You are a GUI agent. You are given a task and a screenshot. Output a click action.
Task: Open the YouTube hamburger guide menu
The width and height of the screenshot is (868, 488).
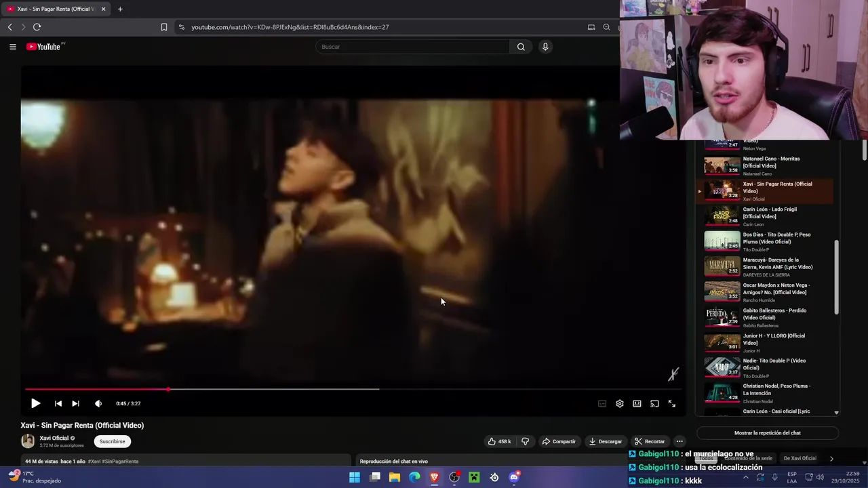pyautogui.click(x=13, y=47)
